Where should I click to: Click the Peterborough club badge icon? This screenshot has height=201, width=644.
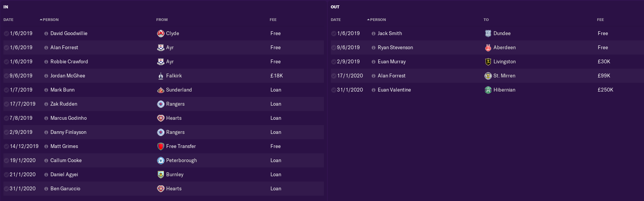(x=161, y=161)
